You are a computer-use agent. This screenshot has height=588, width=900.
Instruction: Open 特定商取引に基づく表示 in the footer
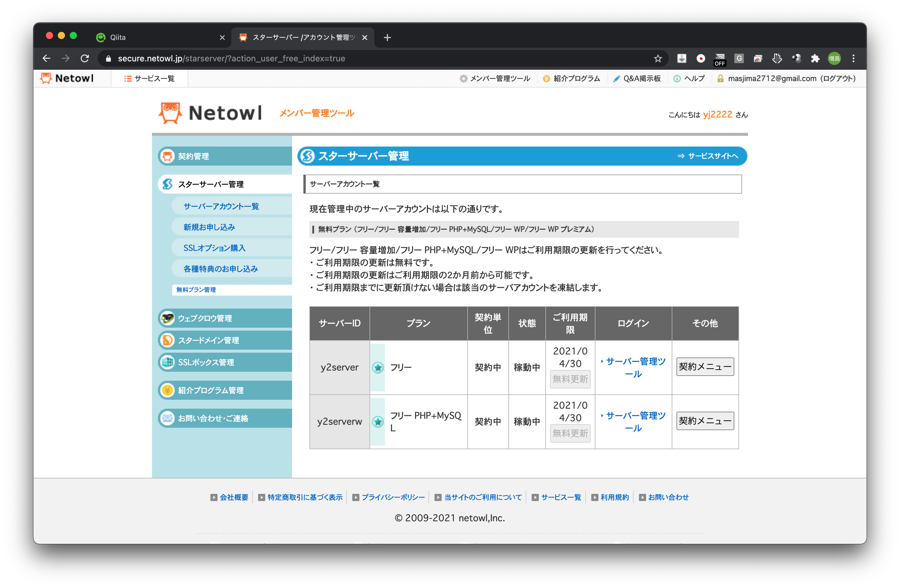tap(305, 497)
